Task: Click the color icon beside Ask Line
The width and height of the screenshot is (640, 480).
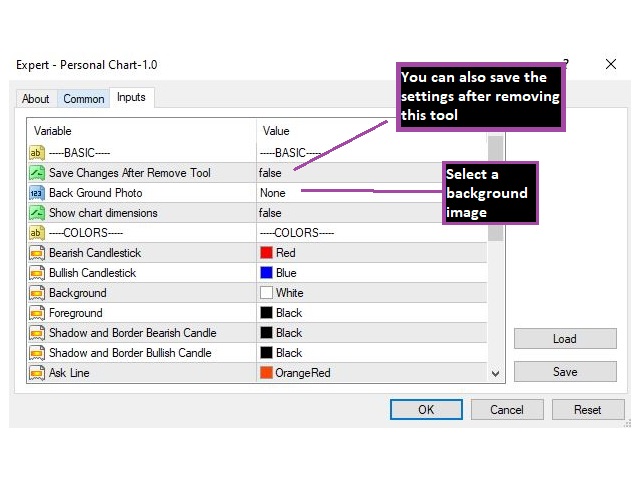Action: pyautogui.click(x=37, y=373)
